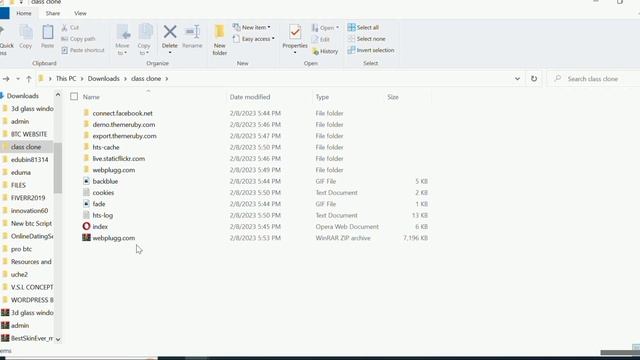Expand the chevron after Downloads breadcrumb
640x360 pixels.
tap(125, 78)
